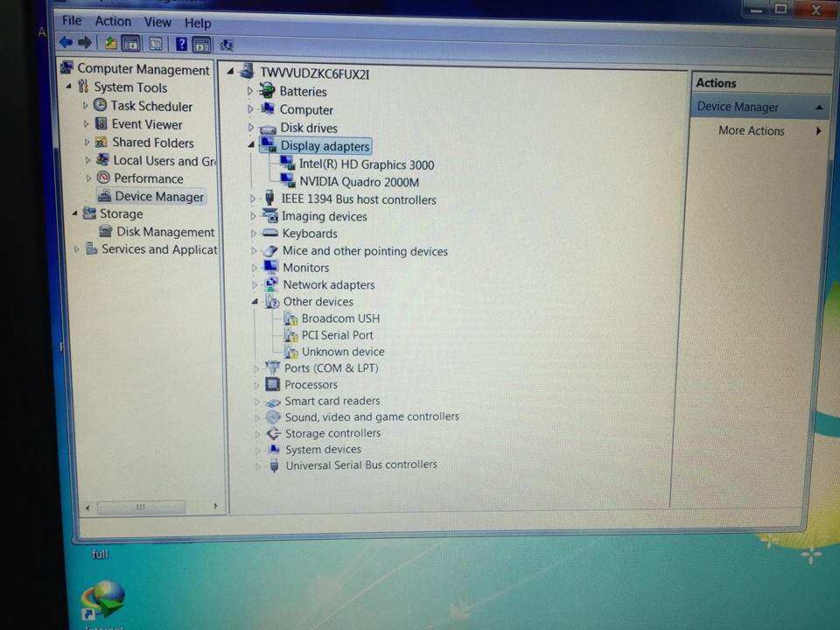Image resolution: width=840 pixels, height=630 pixels.
Task: Click the Forward arrow in the toolbar
Action: 85,43
